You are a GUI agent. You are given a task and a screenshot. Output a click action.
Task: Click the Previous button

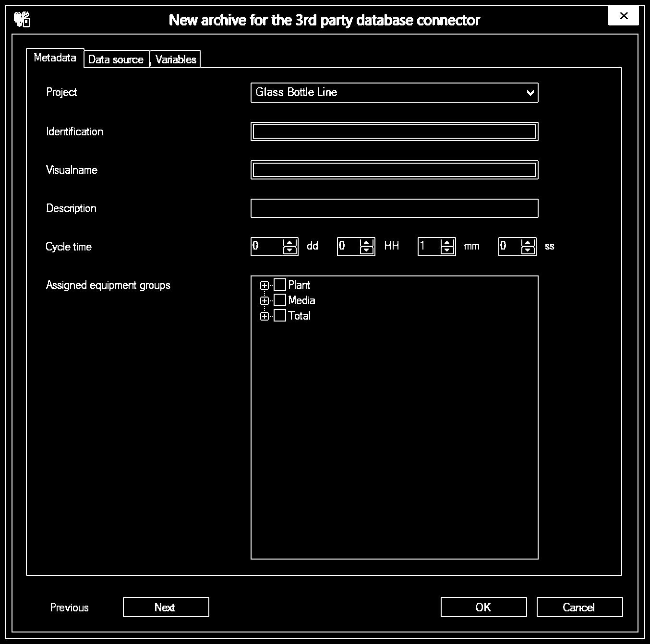point(70,608)
